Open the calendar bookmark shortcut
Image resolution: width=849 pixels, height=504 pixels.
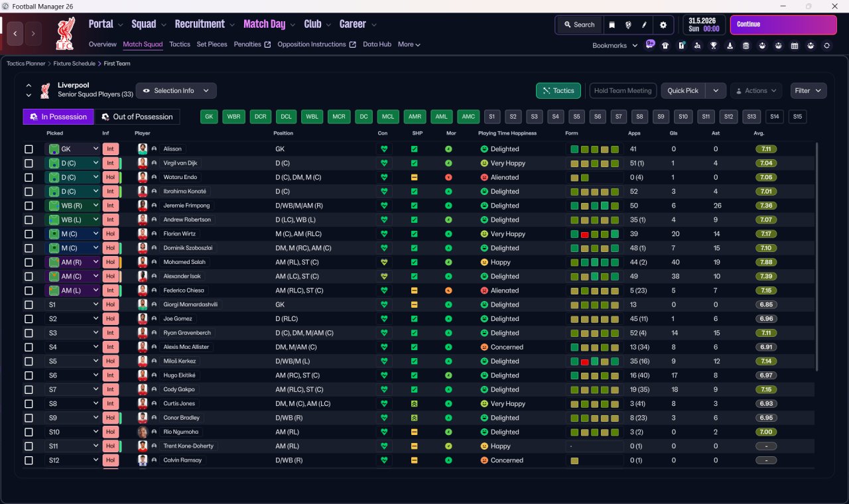click(794, 46)
